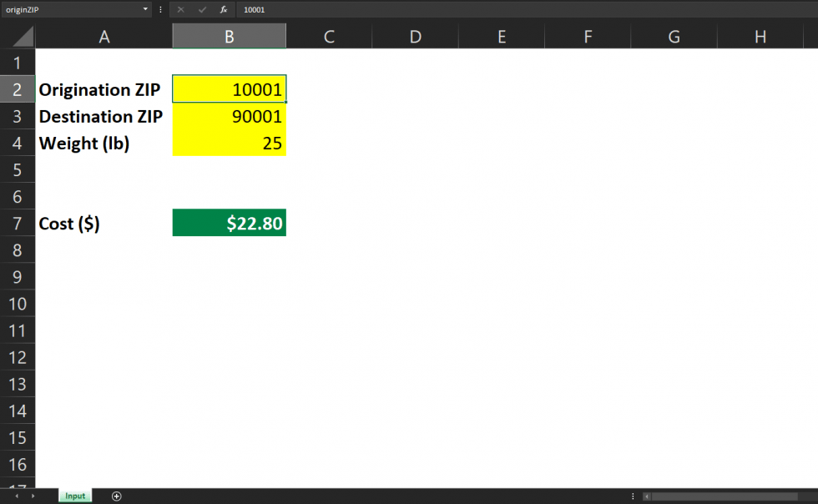Select the yellow Origination ZIP value cell
The image size is (818, 504).
tap(229, 88)
